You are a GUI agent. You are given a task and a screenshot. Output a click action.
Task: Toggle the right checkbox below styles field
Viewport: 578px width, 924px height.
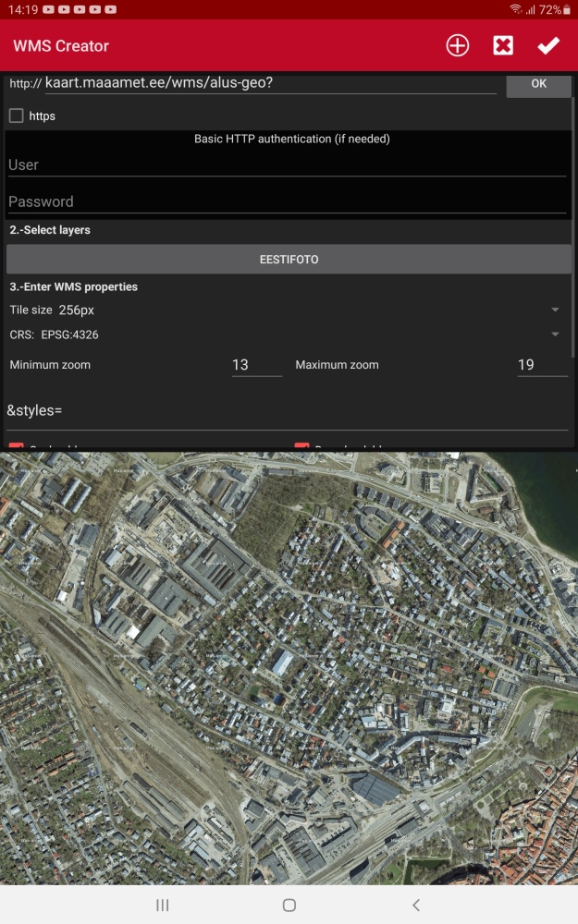[301, 448]
